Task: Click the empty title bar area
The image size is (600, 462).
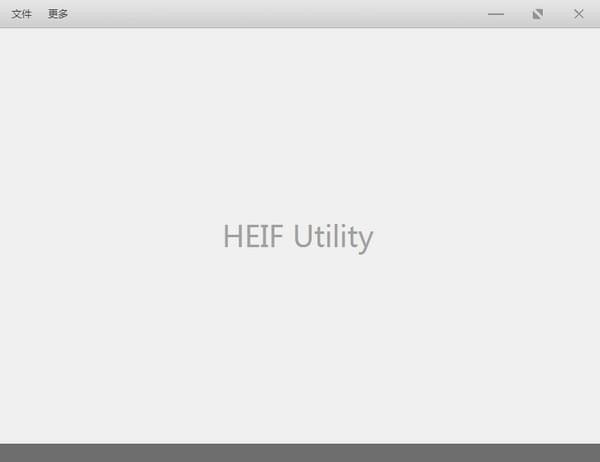Action: pyautogui.click(x=276, y=14)
